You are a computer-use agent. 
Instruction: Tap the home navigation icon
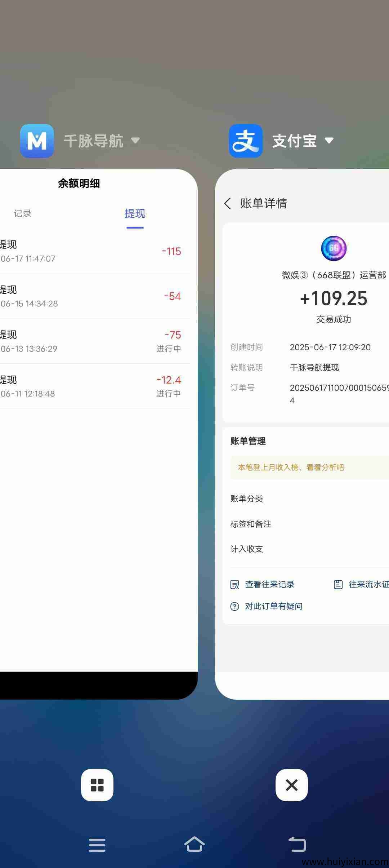(x=194, y=844)
